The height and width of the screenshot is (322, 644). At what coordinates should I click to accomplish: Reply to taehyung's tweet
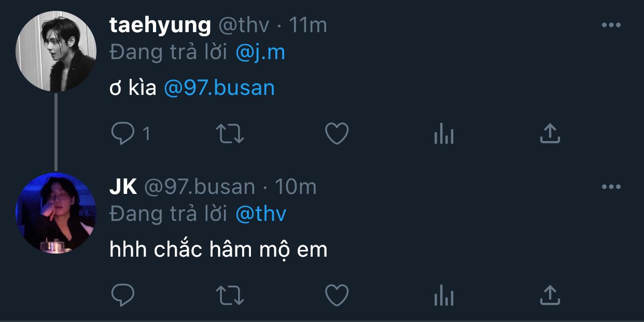[x=123, y=134]
